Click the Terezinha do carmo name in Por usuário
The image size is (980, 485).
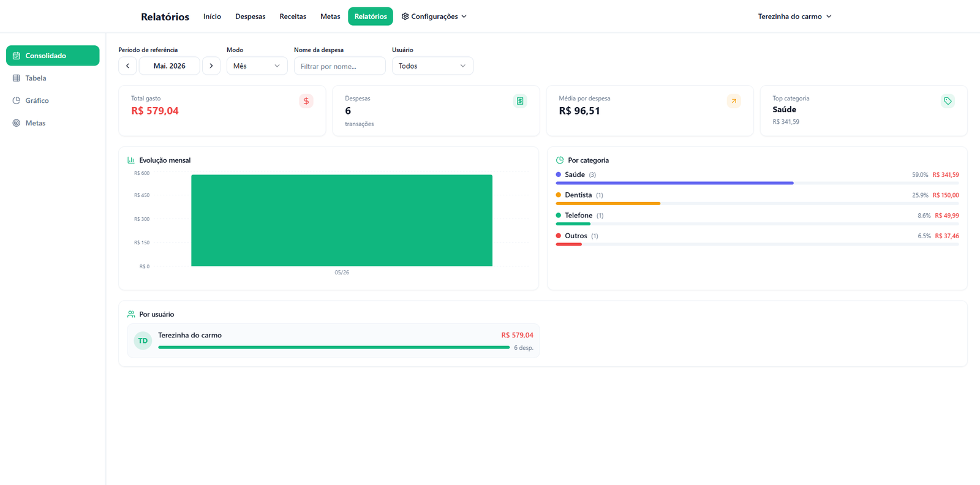[x=190, y=335]
